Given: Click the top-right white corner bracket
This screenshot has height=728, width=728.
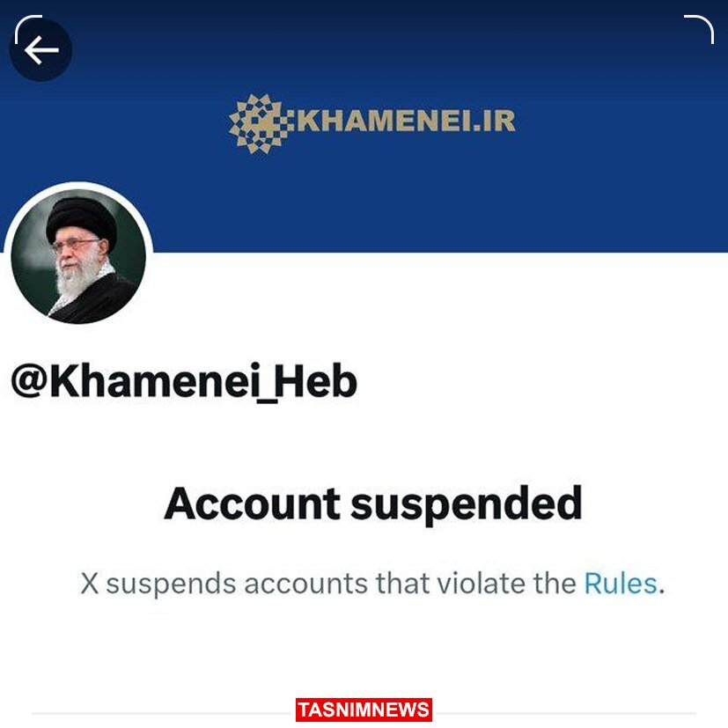Looking at the screenshot, I should (699, 29).
